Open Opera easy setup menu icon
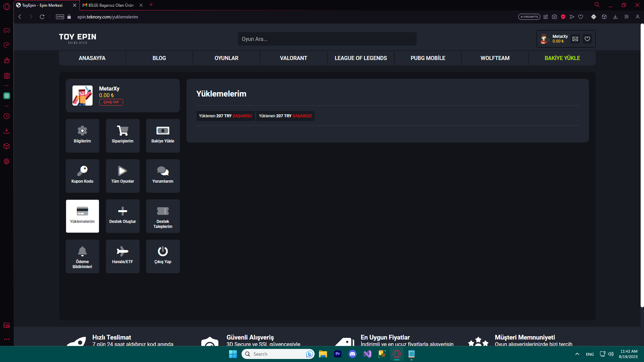Image resolution: width=644 pixels, height=362 pixels. tap(626, 17)
